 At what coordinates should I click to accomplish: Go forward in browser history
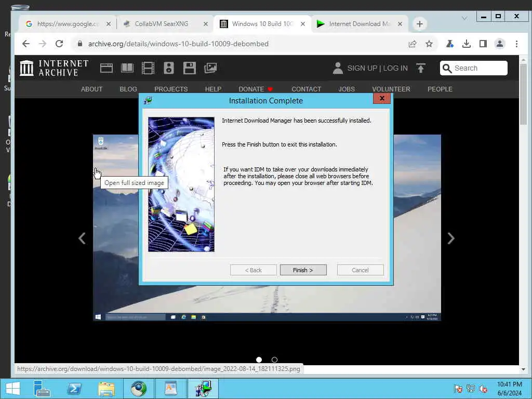tap(43, 44)
